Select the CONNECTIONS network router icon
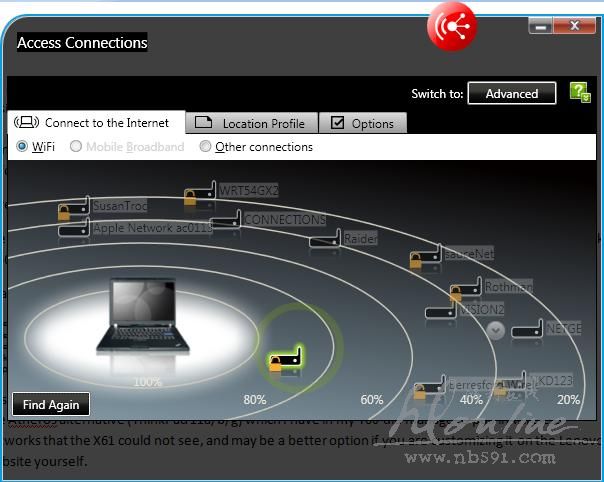Viewport: 604px width, 482px height. 226,220
